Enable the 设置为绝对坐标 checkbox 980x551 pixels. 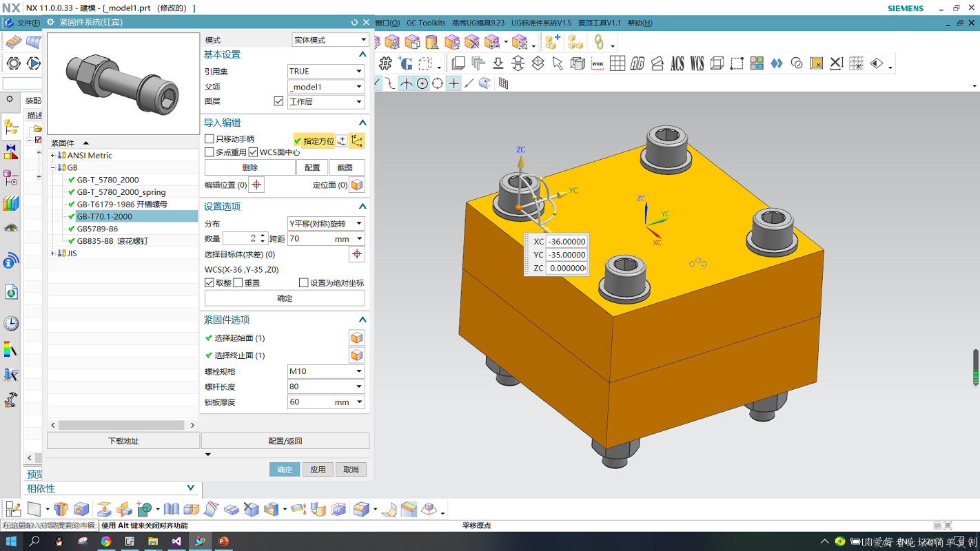click(x=304, y=282)
